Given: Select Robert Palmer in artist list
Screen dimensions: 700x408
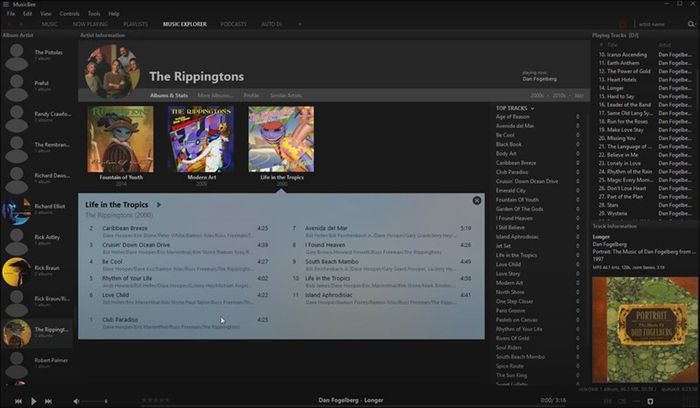Looking at the screenshot, I should 38,364.
